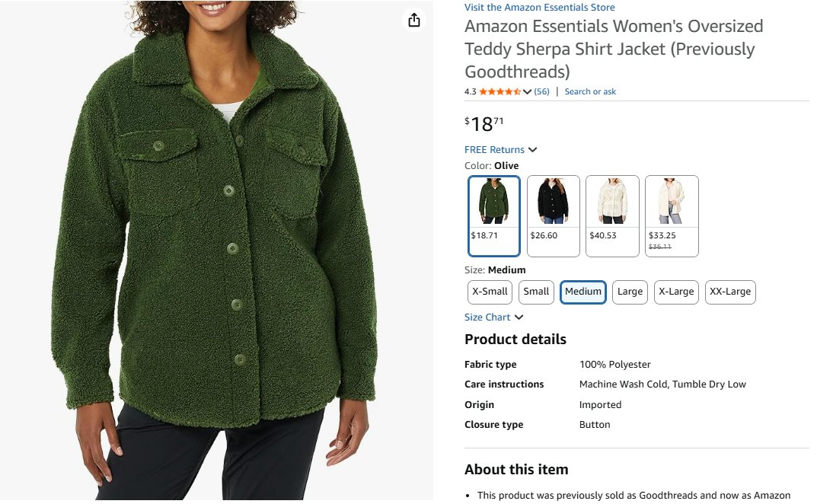Viewport: 833px width, 504px height.
Task: Select size Small
Action: [x=536, y=292]
